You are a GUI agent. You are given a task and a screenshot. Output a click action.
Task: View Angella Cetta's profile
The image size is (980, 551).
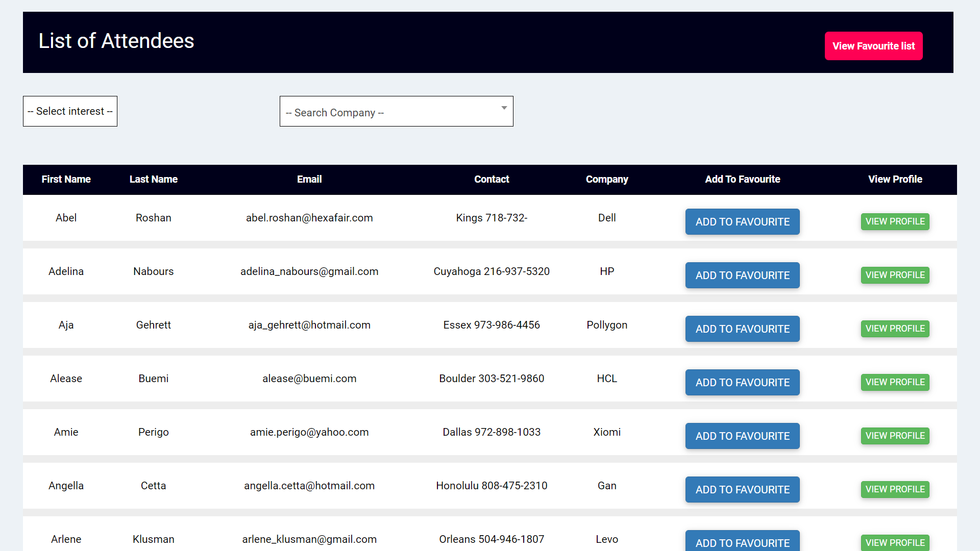895,489
